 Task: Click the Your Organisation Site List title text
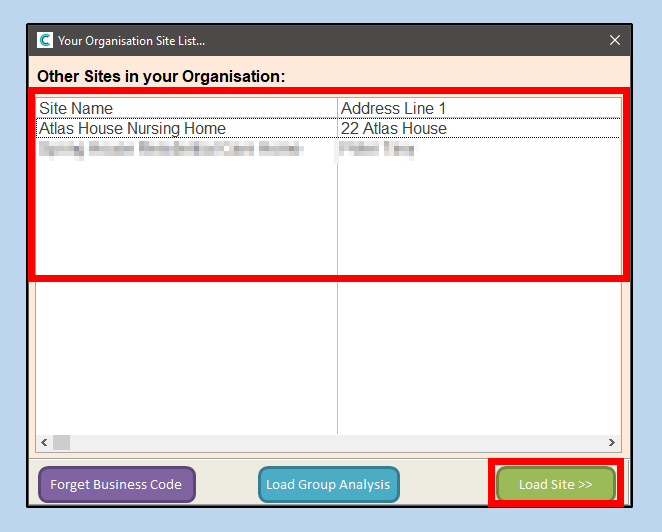coord(131,40)
